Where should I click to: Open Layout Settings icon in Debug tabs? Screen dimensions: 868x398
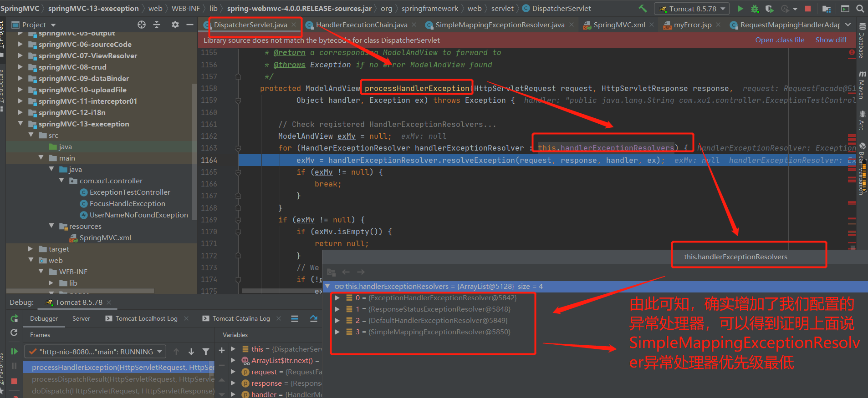point(295,318)
